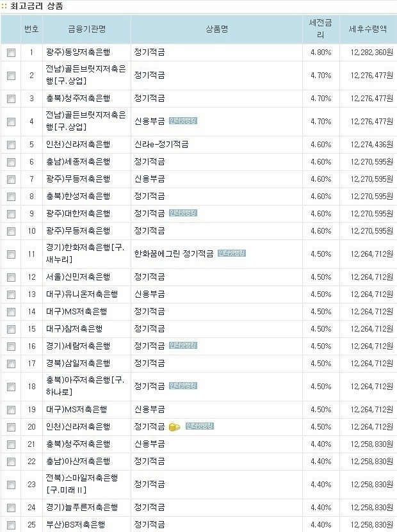Tick the checkbox for 인천)신라저축은행 row 5
397x532 pixels.
[11, 145]
